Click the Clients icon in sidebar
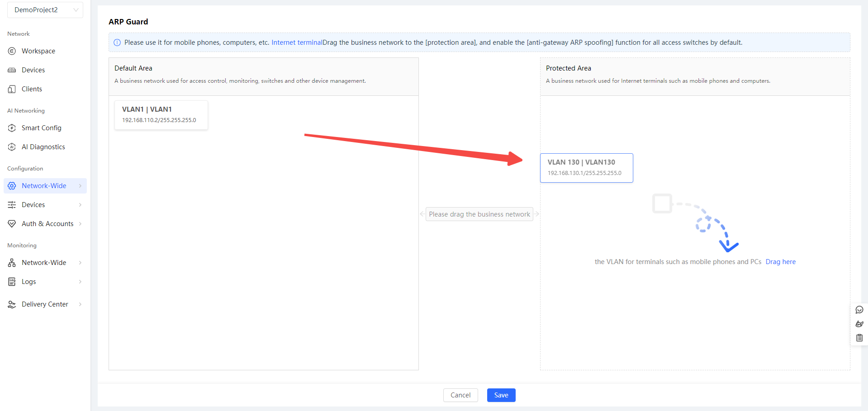Screen dimensions: 868x411 coord(12,89)
